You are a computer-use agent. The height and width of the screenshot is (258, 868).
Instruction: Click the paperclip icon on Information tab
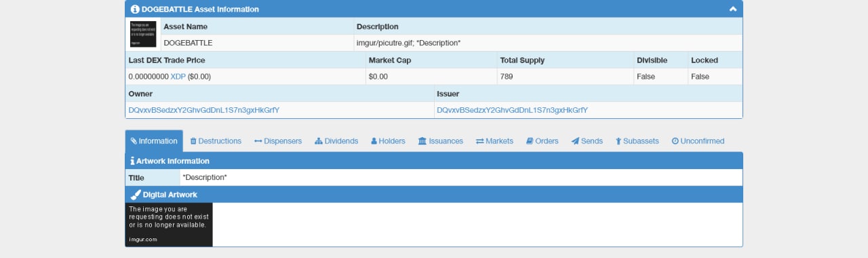click(x=134, y=141)
